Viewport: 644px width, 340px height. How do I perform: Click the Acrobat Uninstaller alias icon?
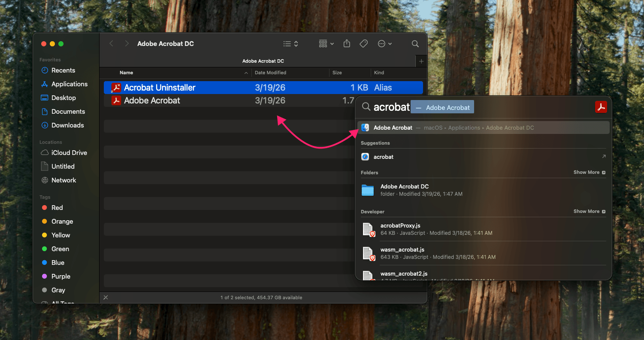coord(116,88)
